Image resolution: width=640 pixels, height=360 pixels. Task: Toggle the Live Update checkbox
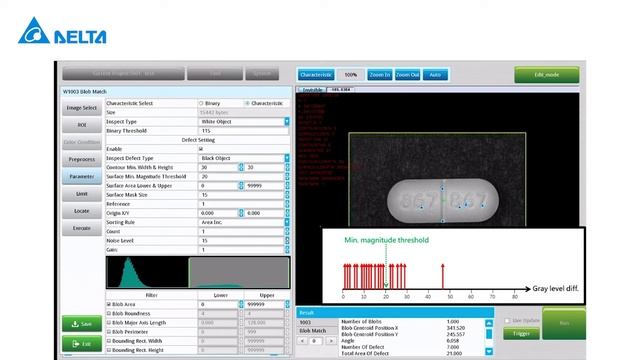[x=507, y=320]
